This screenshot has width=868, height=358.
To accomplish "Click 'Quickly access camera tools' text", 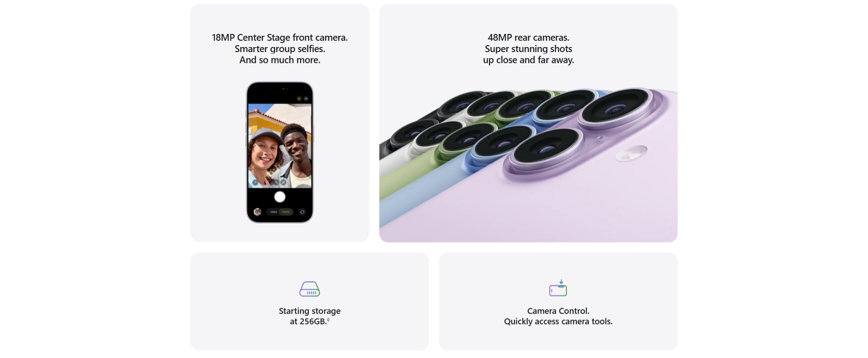I will (x=558, y=321).
